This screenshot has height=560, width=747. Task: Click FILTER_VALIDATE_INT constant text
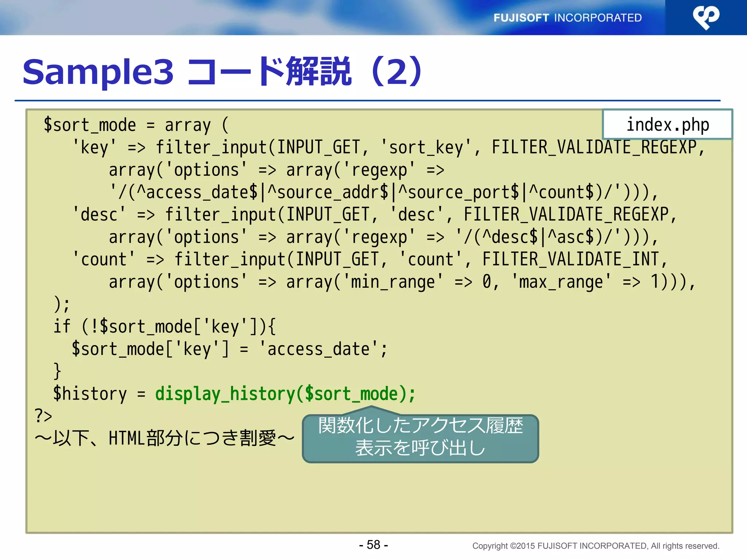pyautogui.click(x=570, y=260)
